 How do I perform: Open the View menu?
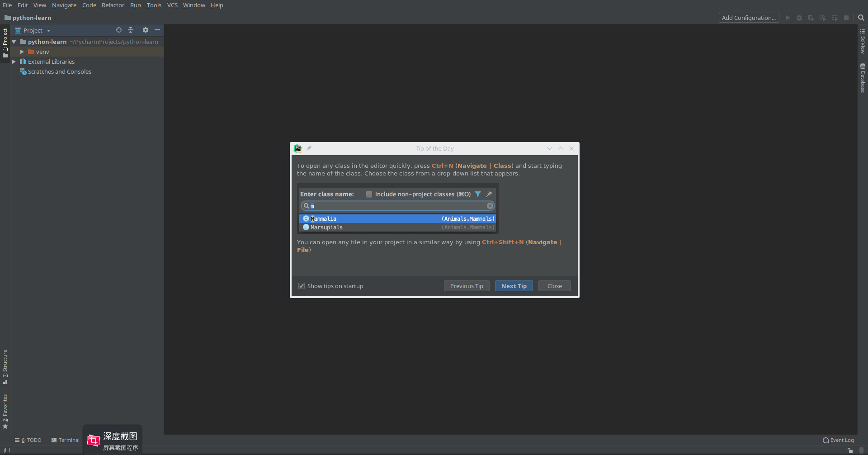point(39,5)
